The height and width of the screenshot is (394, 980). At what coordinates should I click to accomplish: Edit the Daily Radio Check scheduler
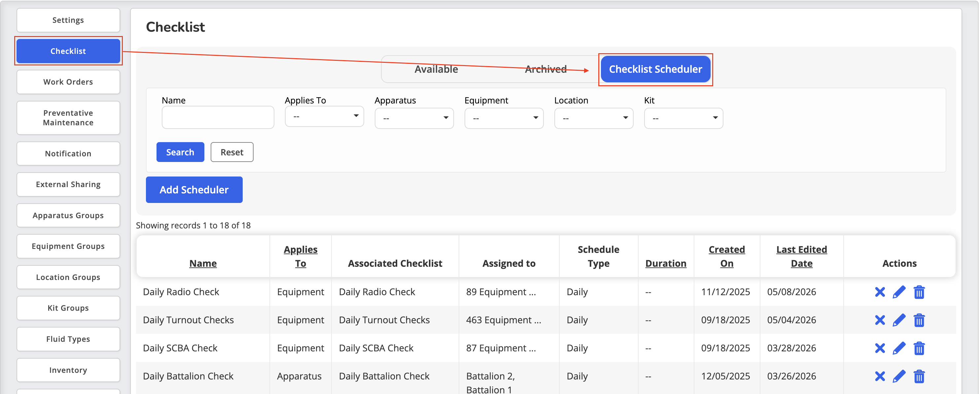(899, 292)
